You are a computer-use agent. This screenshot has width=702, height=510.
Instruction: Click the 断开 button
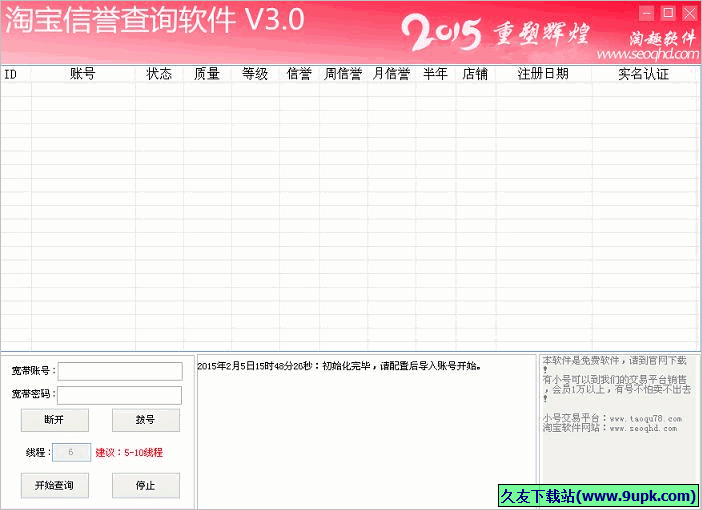tap(55, 420)
